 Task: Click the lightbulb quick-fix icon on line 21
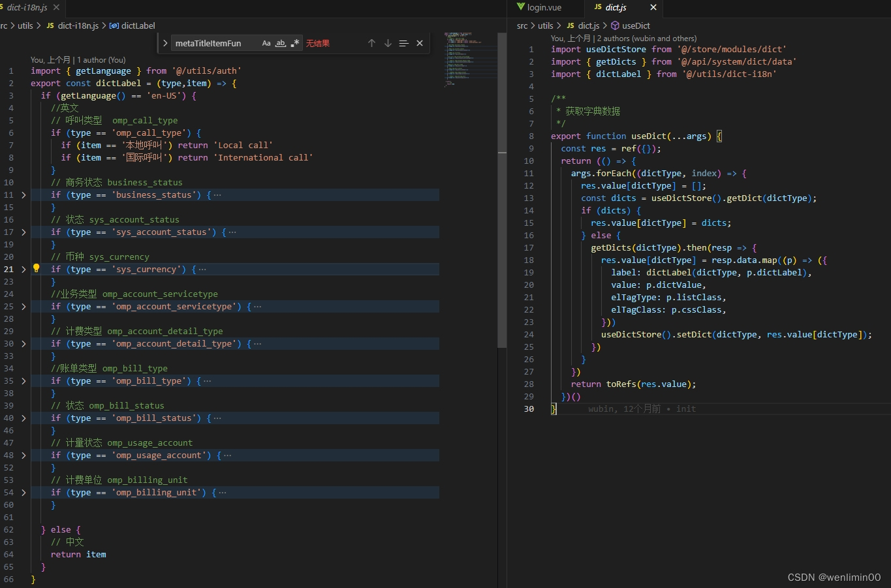point(37,268)
